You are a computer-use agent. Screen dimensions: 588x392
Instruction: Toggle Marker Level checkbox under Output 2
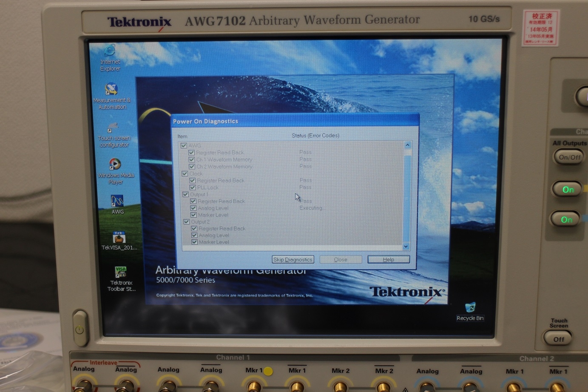pos(194,242)
